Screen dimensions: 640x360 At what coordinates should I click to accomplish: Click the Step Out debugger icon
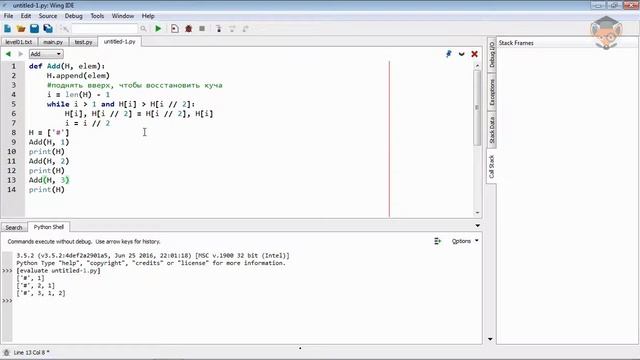point(246,29)
